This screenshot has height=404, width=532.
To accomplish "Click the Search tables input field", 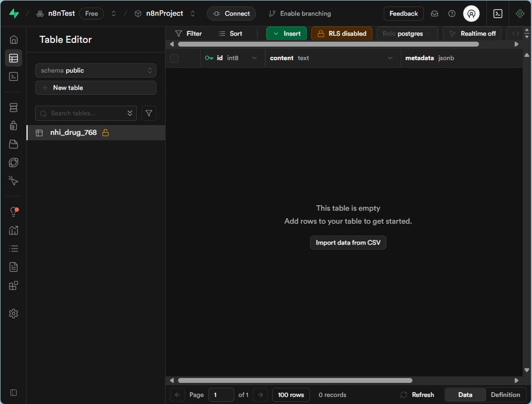I will (x=84, y=113).
